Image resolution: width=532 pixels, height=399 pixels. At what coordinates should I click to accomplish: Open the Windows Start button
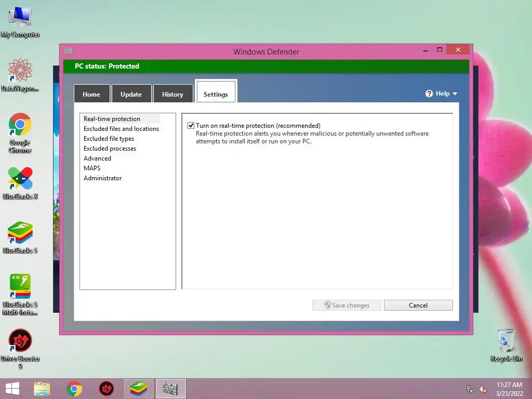click(x=12, y=389)
